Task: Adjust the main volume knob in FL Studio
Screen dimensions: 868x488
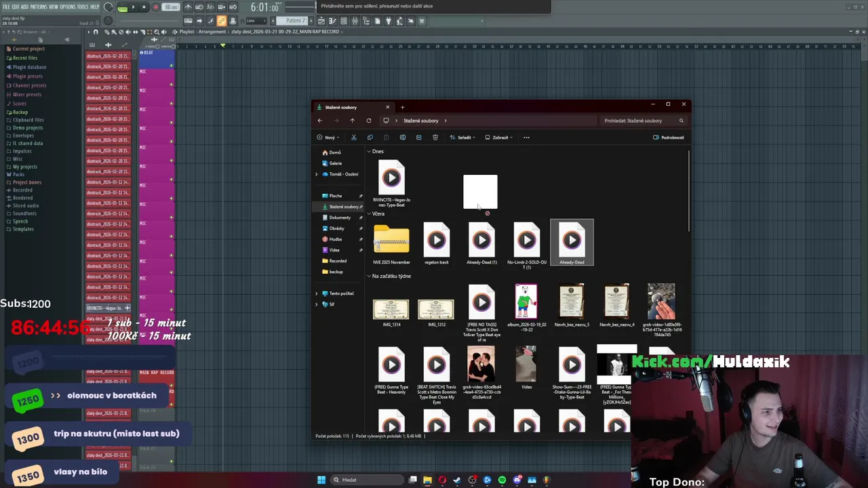Action: [x=108, y=7]
